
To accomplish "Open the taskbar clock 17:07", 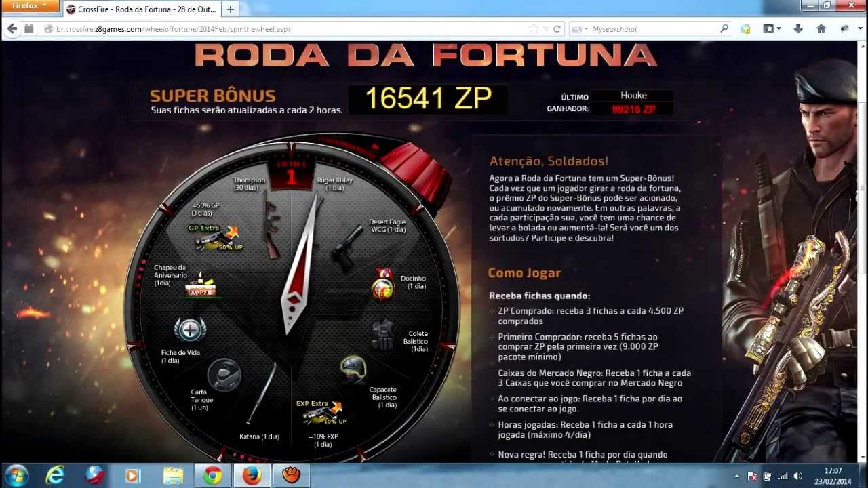I will point(833,476).
